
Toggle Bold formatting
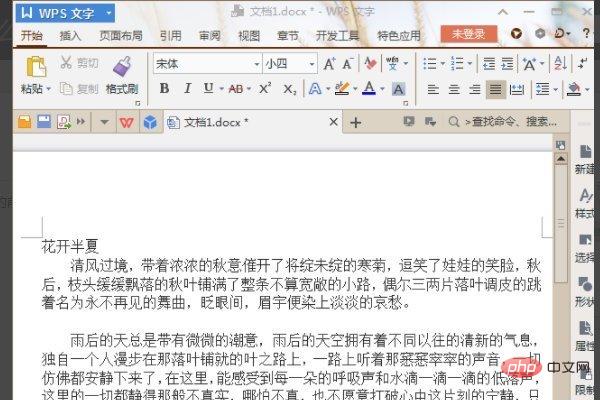(165, 88)
